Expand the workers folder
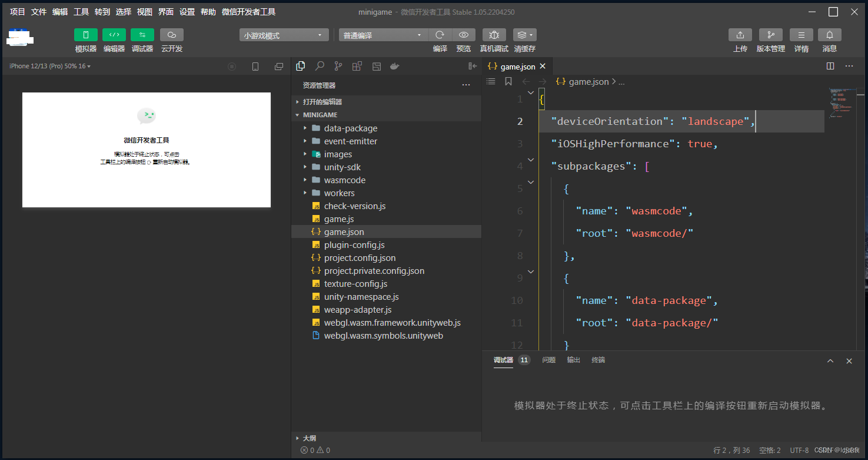This screenshot has width=868, height=460. click(386, 193)
